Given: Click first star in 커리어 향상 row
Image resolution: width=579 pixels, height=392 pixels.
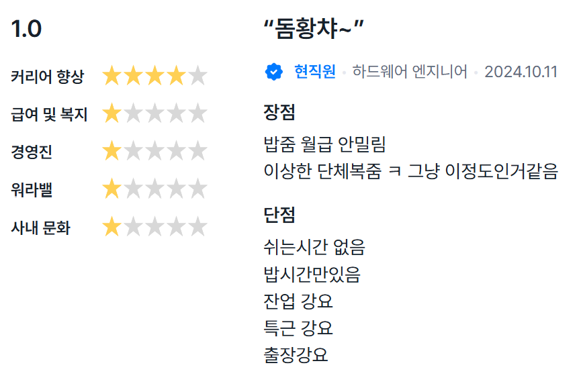Looking at the screenshot, I should [x=112, y=77].
